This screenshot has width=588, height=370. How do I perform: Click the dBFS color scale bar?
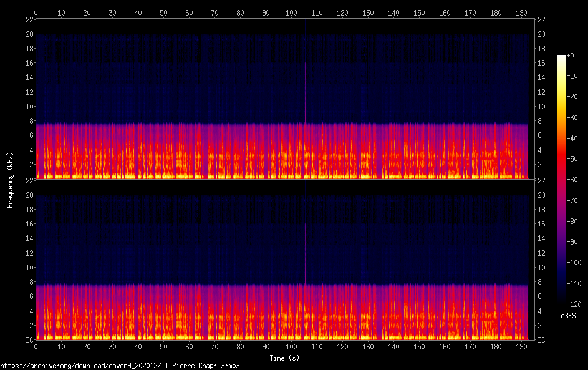(x=561, y=179)
